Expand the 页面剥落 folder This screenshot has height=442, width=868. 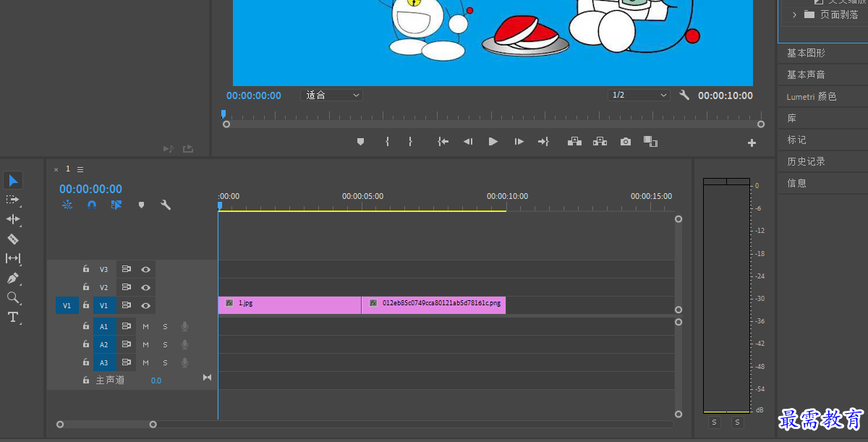(x=794, y=14)
